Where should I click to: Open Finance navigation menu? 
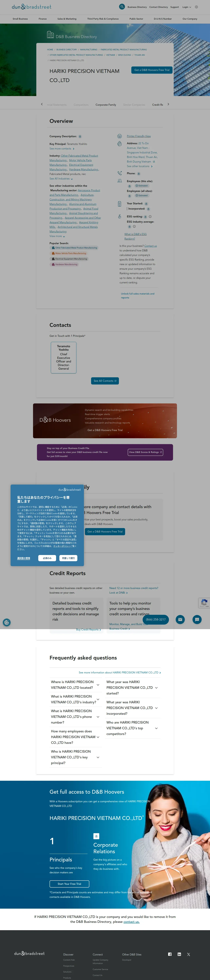coord(43,19)
